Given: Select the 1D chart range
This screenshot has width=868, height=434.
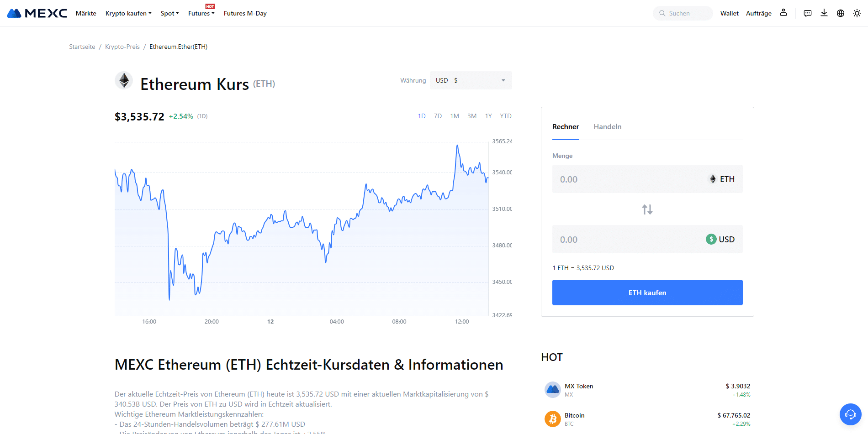Looking at the screenshot, I should coord(422,116).
